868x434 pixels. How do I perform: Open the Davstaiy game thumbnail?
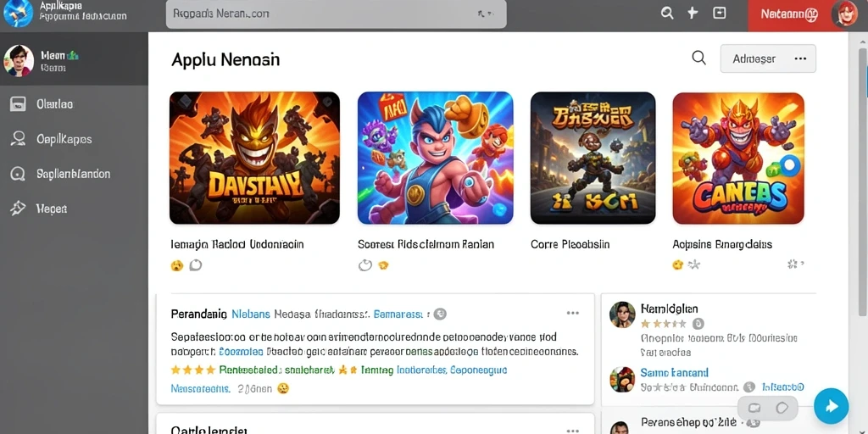pos(254,158)
